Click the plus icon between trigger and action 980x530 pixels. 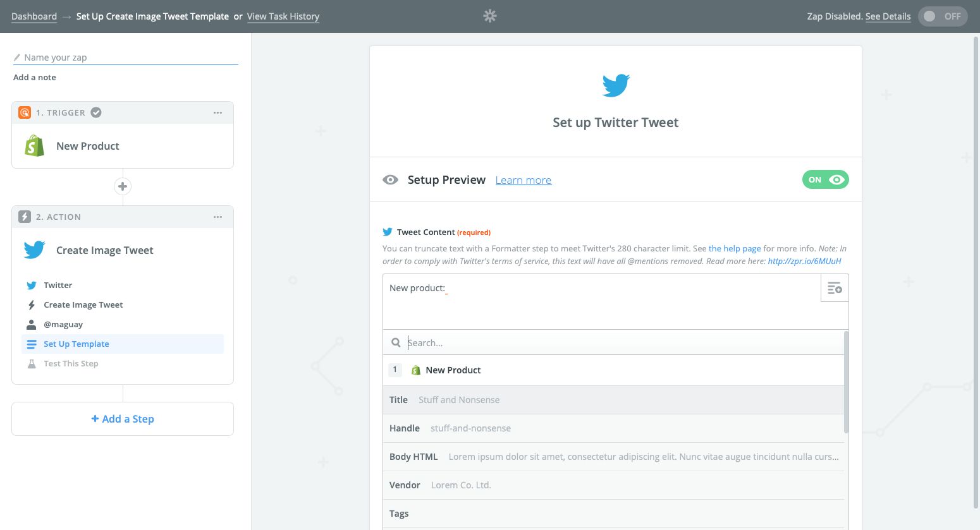[x=123, y=186]
